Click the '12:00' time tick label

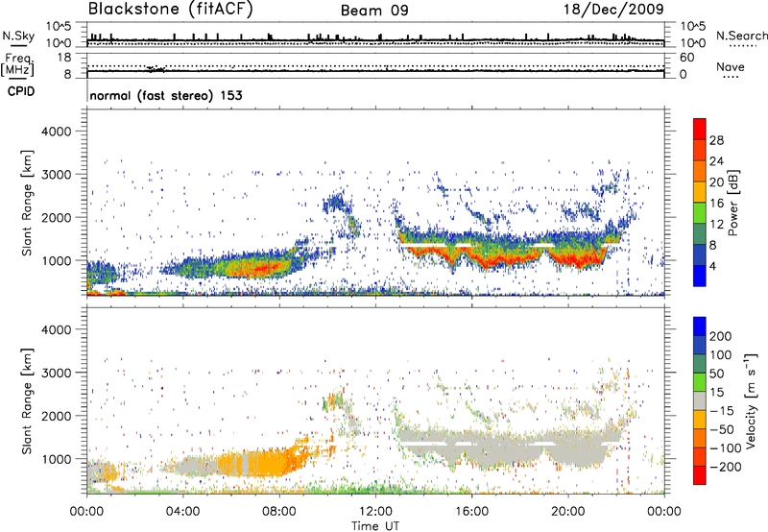[x=375, y=512]
